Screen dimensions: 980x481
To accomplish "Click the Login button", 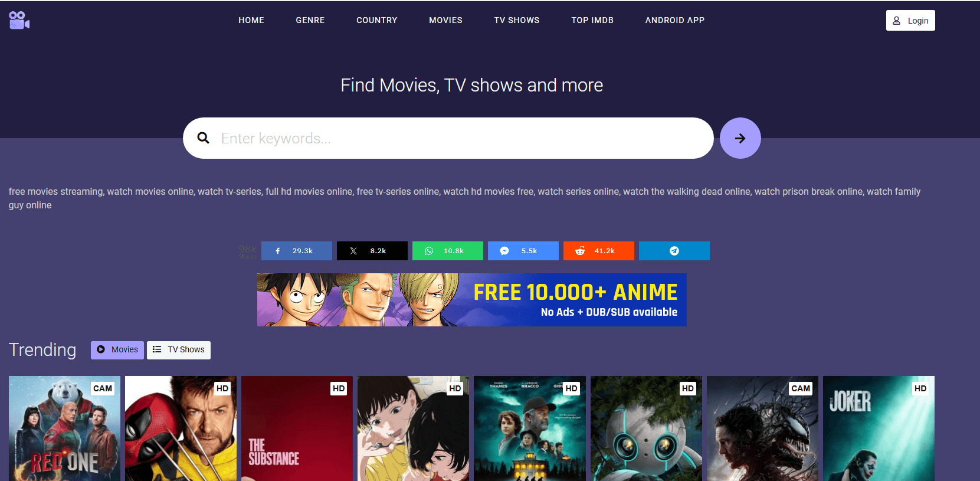I will pyautogui.click(x=910, y=21).
